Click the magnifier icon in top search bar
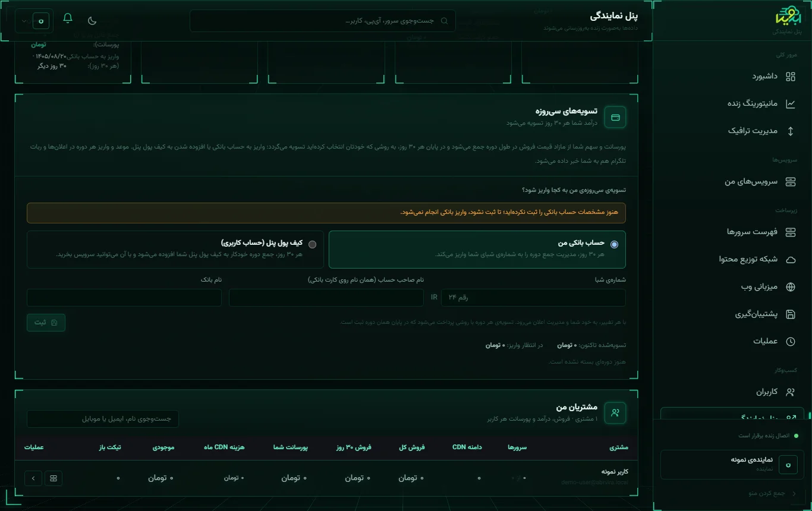812x511 pixels. (x=445, y=21)
